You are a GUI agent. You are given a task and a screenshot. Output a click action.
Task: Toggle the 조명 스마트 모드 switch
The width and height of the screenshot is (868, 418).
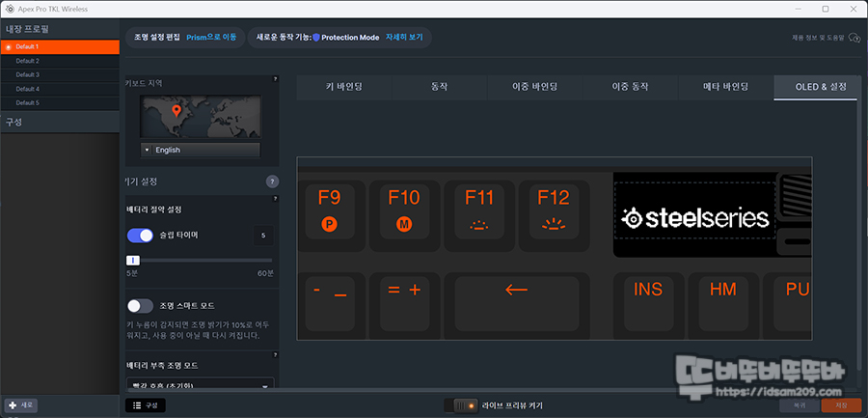140,305
